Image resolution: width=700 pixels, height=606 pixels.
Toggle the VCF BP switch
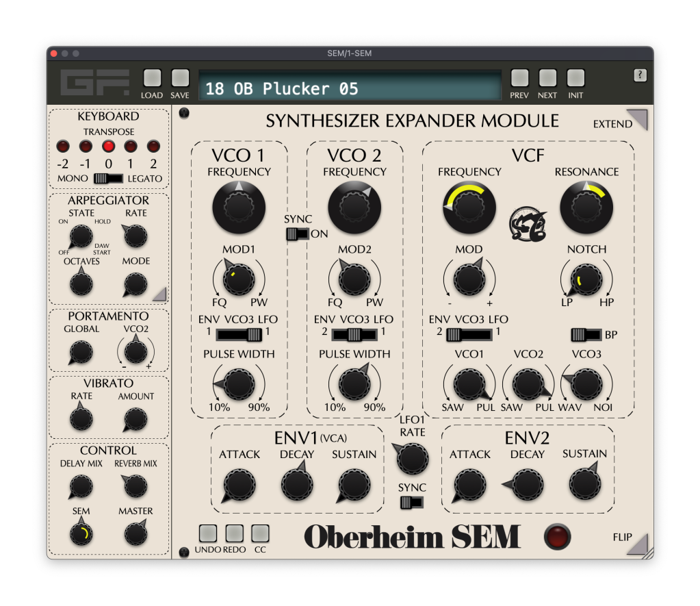586,334
